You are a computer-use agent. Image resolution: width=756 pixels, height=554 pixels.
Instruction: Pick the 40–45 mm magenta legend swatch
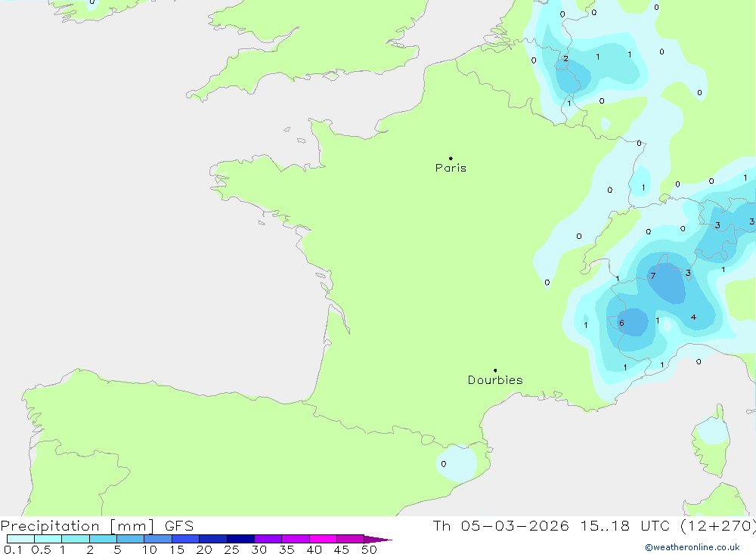click(323, 539)
